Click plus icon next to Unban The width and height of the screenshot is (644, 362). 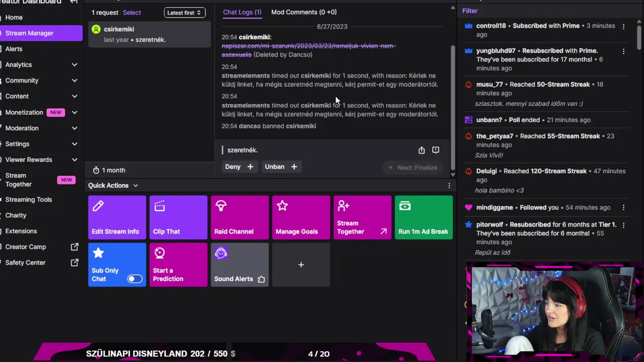click(294, 166)
